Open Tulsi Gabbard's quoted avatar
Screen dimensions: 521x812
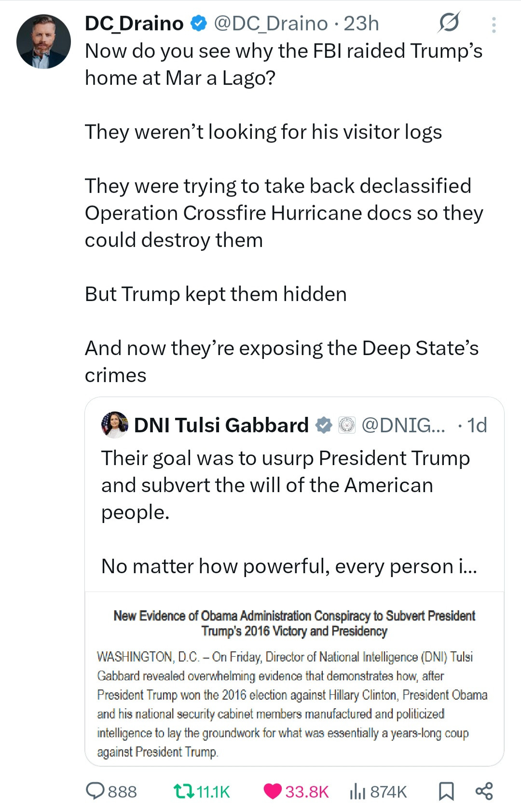click(115, 425)
